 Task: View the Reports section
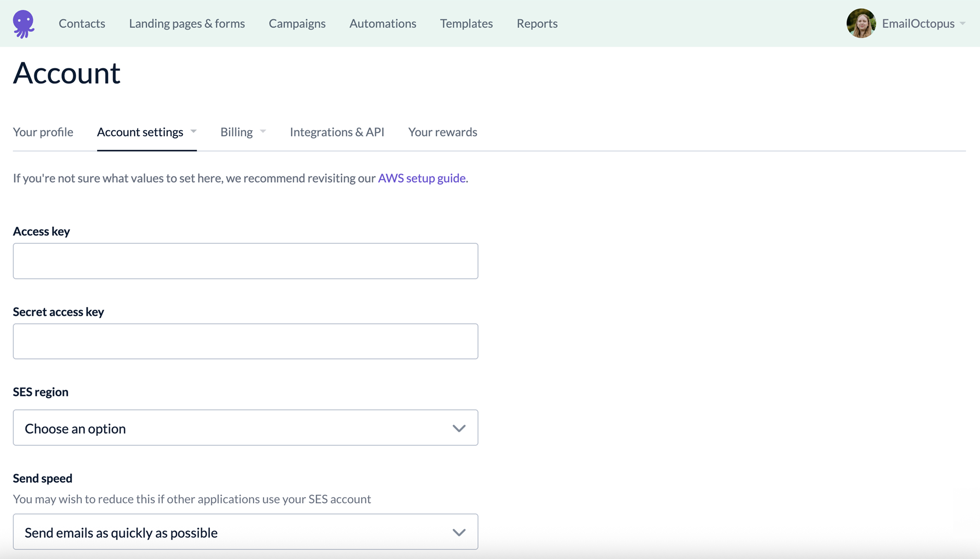(x=537, y=23)
